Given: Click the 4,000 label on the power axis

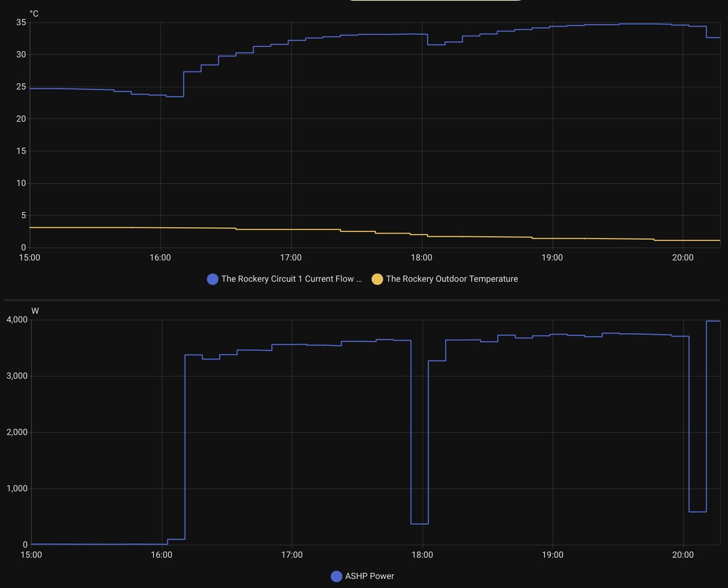Looking at the screenshot, I should [x=17, y=320].
